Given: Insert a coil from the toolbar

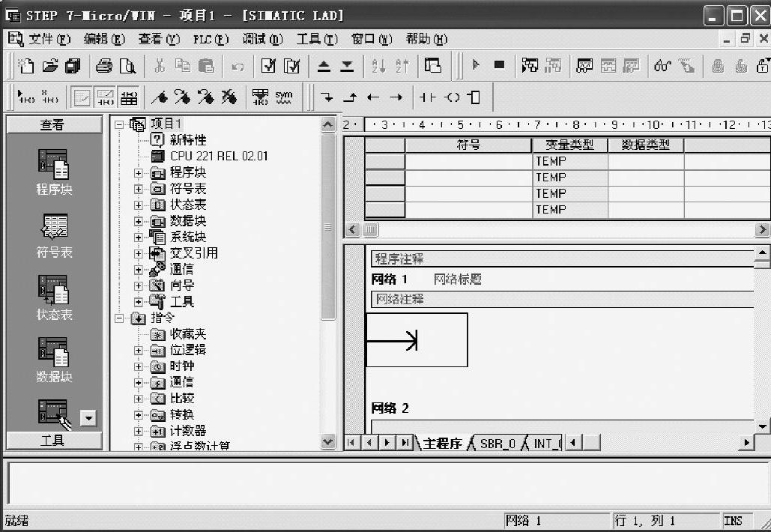Looking at the screenshot, I should [x=452, y=97].
